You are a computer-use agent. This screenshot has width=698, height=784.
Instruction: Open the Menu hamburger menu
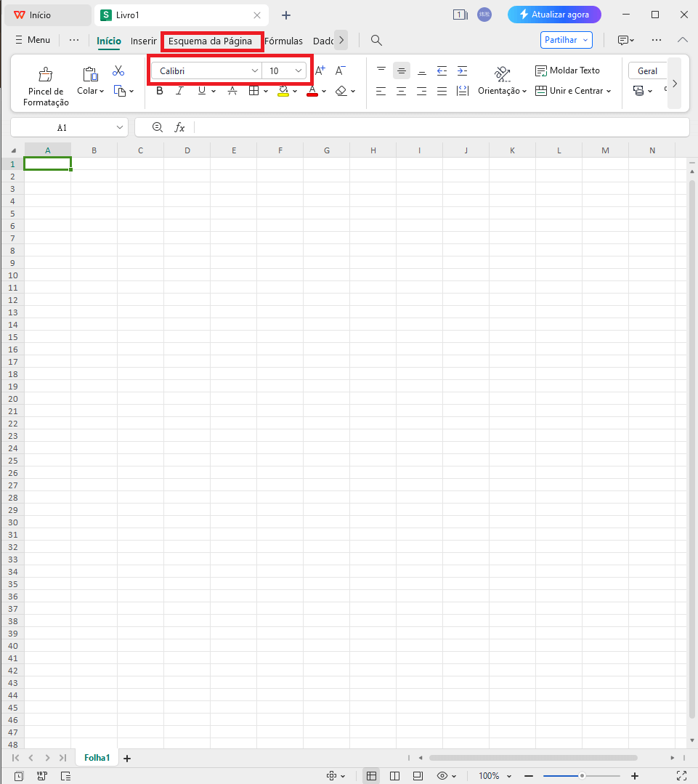[x=33, y=40]
